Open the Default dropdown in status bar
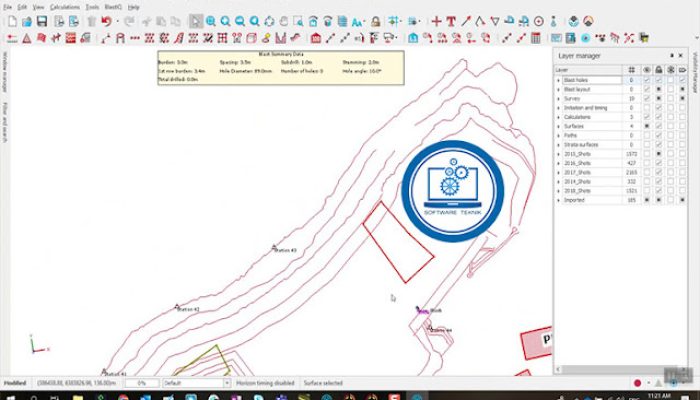The image size is (700, 400). (196, 383)
